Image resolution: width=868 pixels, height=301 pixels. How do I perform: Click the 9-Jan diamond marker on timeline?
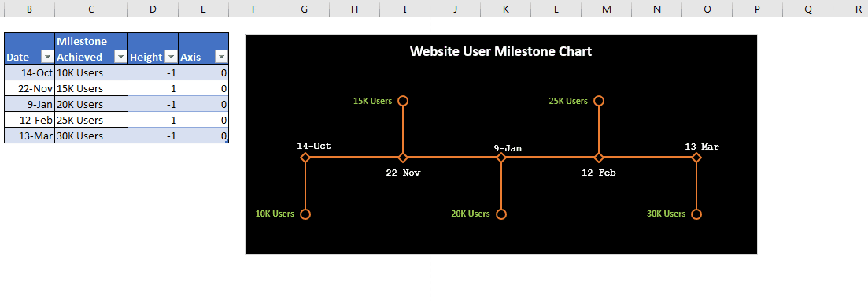501,158
